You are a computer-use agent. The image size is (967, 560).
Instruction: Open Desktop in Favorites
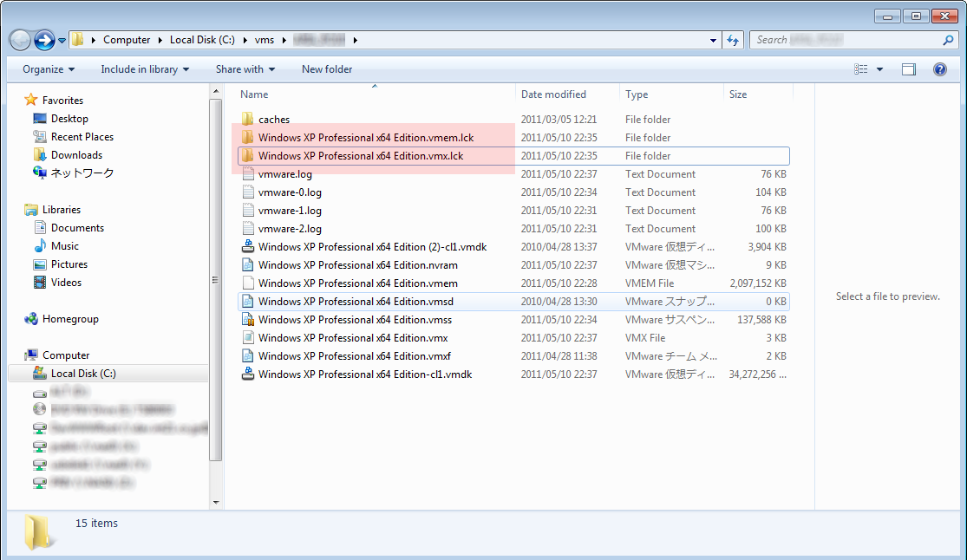[69, 119]
